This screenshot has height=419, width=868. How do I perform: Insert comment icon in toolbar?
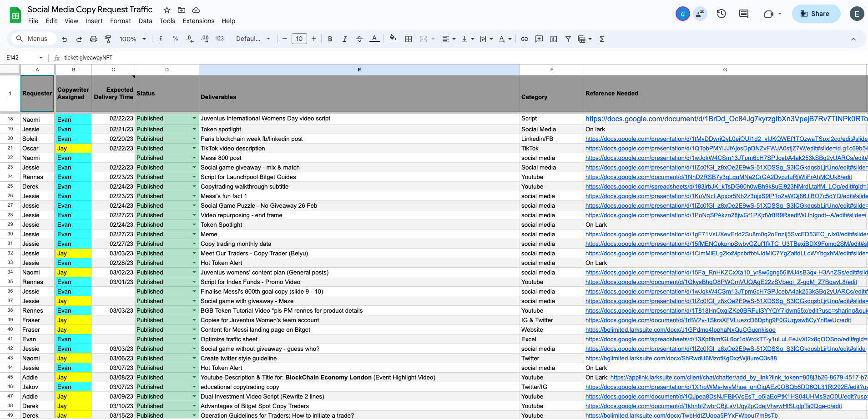(x=539, y=39)
